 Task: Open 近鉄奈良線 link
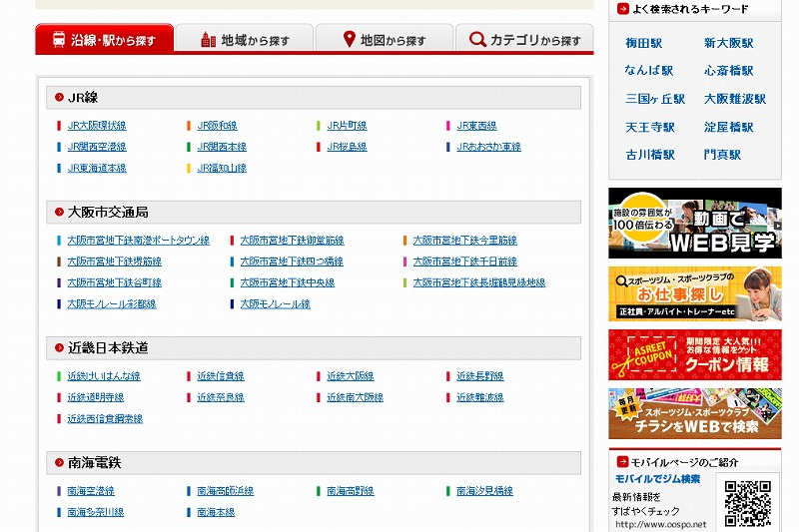click(x=221, y=397)
